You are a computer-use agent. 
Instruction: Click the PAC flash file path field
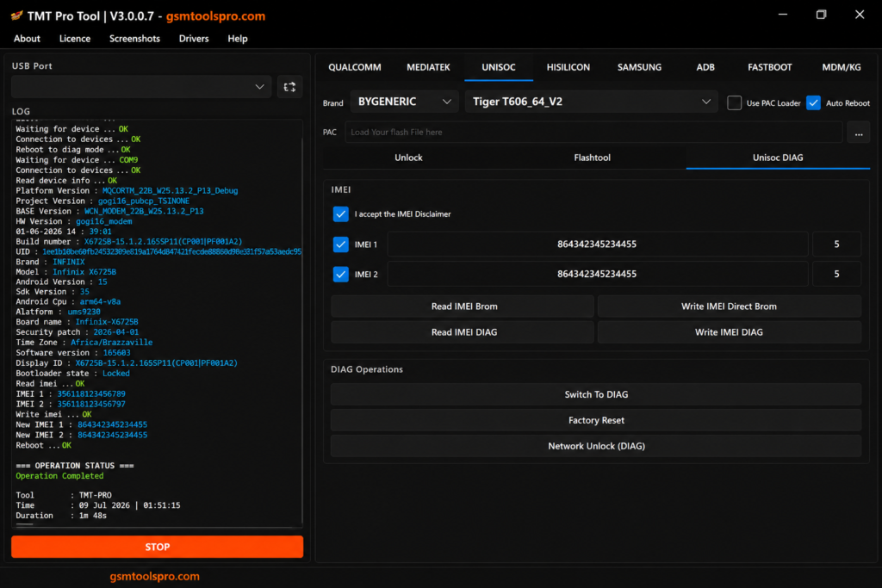tap(593, 133)
